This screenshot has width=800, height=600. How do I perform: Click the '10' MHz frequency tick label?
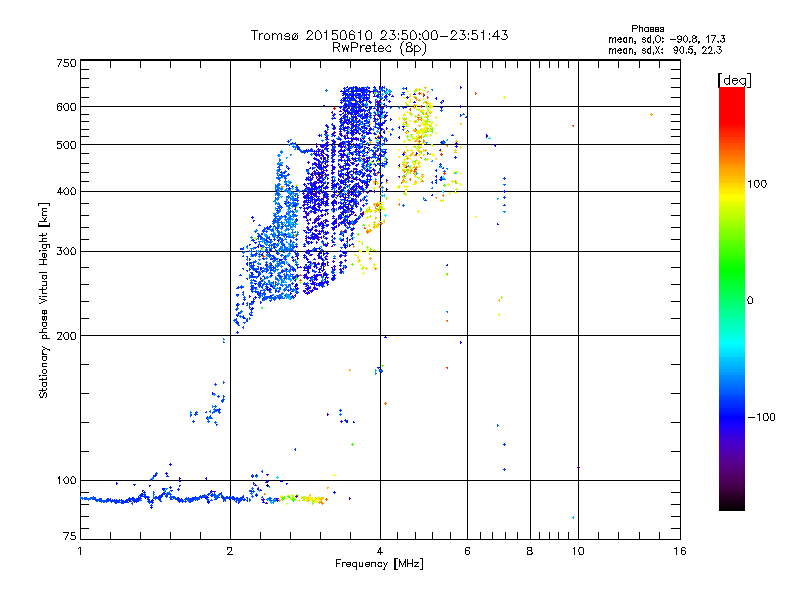coord(578,551)
